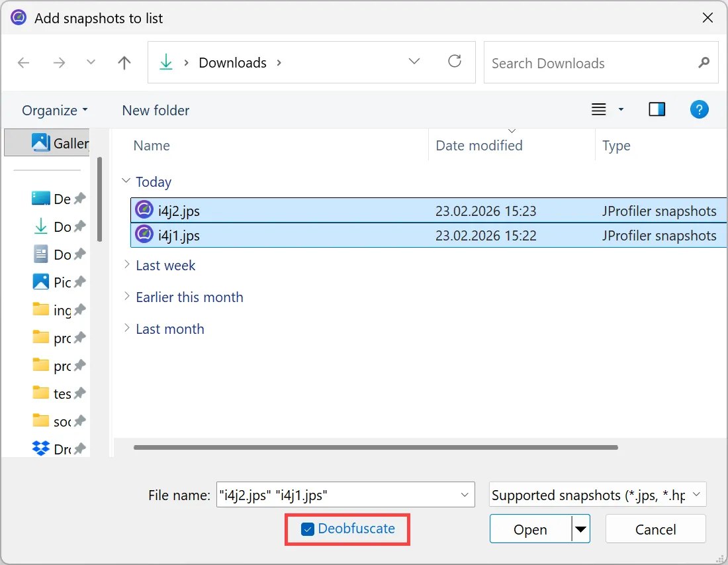
Task: Click Open to load the selected snapshots
Action: click(529, 529)
